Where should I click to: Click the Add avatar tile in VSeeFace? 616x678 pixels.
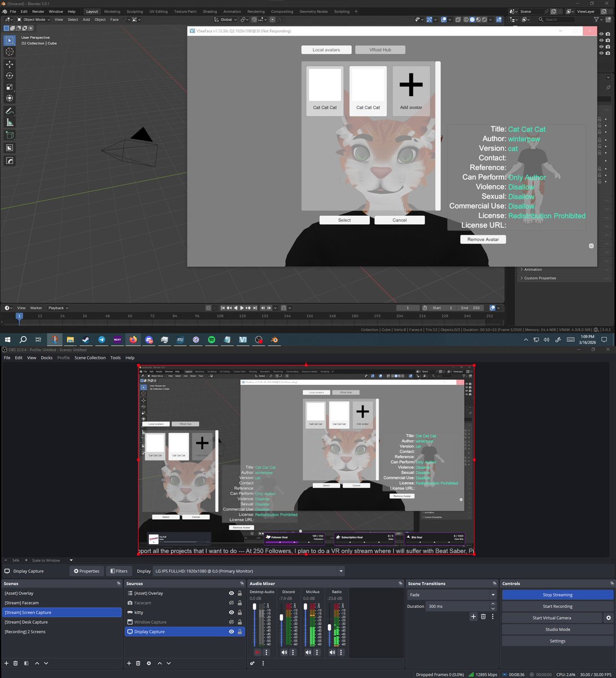[x=411, y=91]
